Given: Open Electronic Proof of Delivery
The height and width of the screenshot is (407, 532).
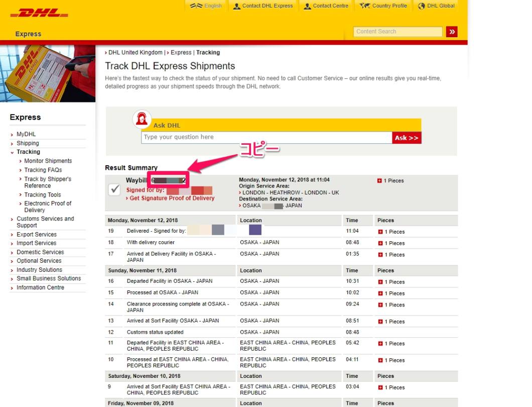Looking at the screenshot, I should pos(48,207).
